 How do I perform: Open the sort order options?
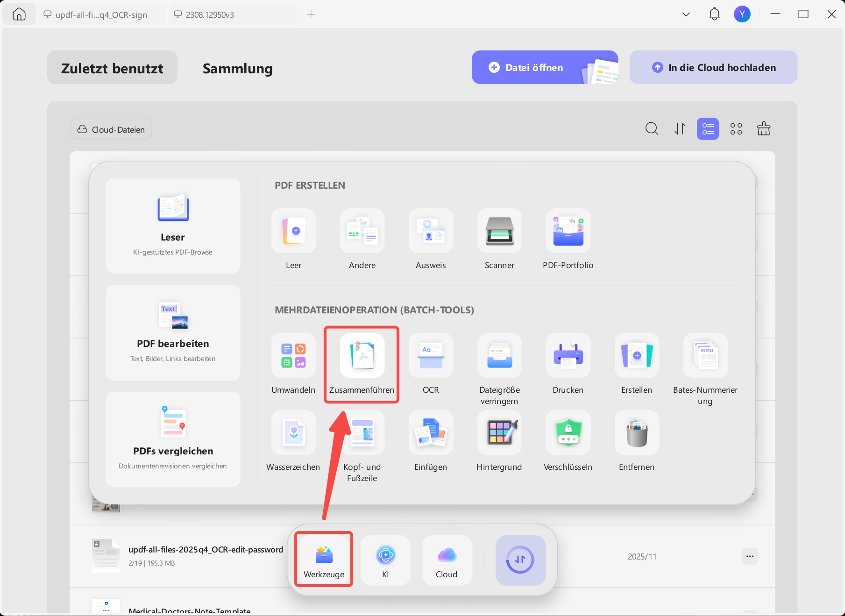(680, 129)
